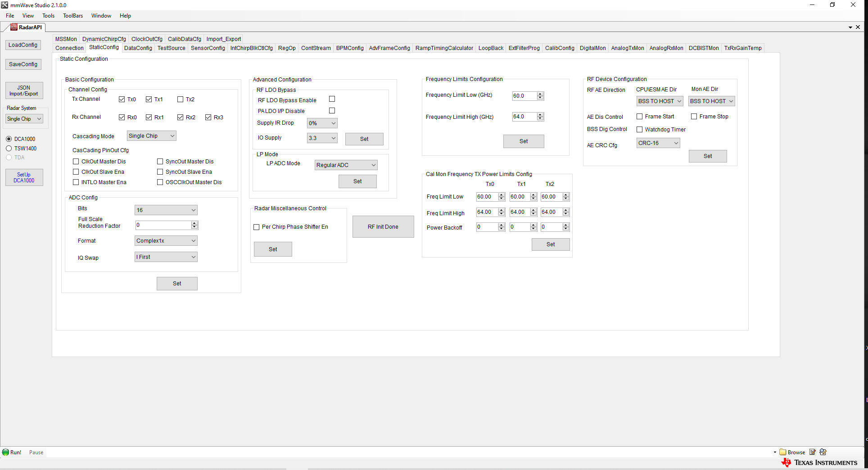Image resolution: width=868 pixels, height=470 pixels.
Task: Open the Supply IR Drop dropdown
Action: tap(322, 123)
